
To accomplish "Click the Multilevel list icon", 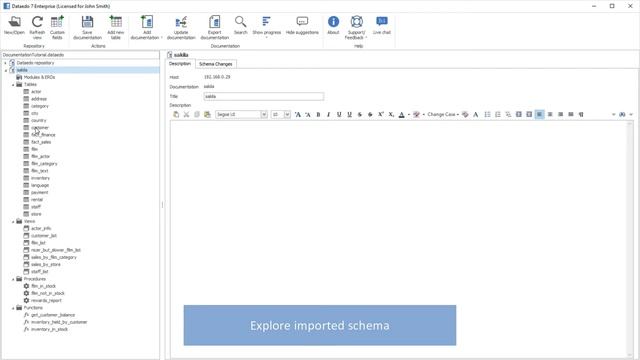I will (508, 115).
